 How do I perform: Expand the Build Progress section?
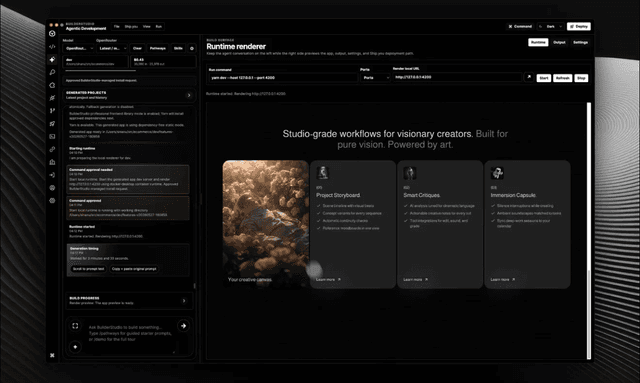click(x=184, y=301)
